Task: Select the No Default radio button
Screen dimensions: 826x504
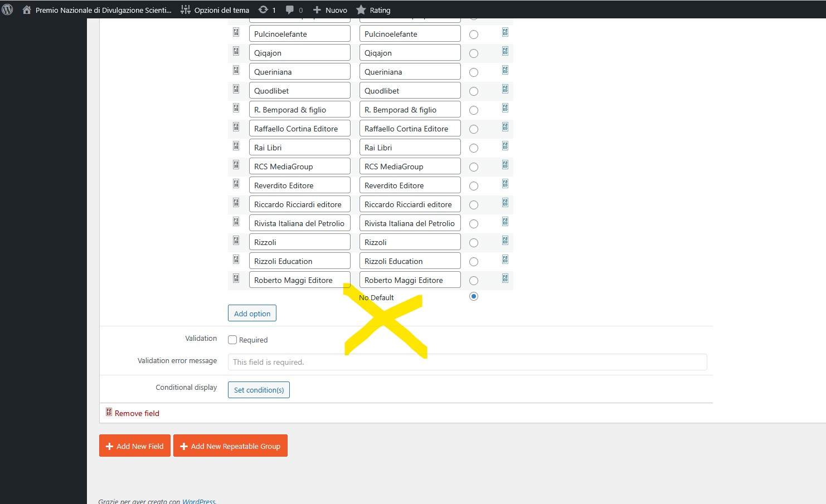Action: [x=474, y=296]
